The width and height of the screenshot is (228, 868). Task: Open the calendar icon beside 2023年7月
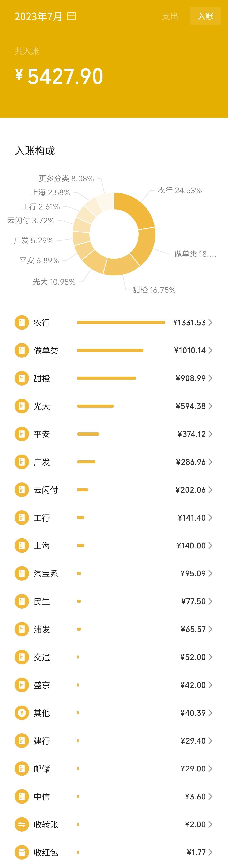pyautogui.click(x=71, y=16)
